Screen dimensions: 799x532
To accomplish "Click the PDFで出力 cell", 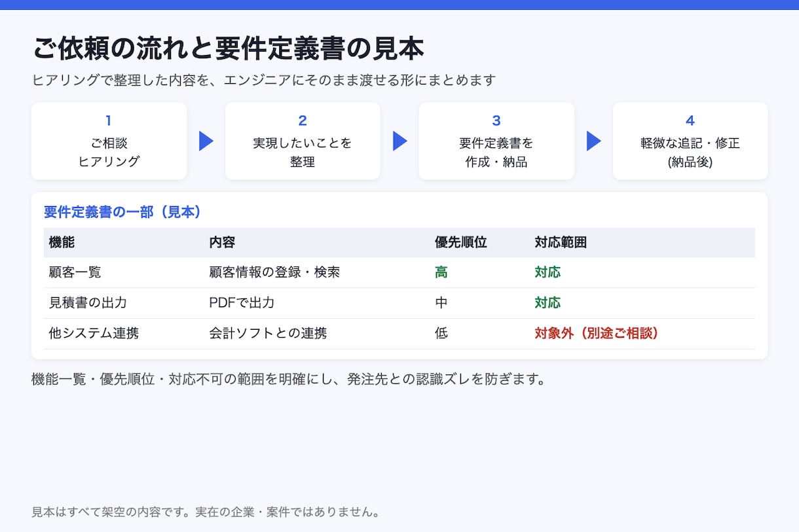I will coord(242,303).
